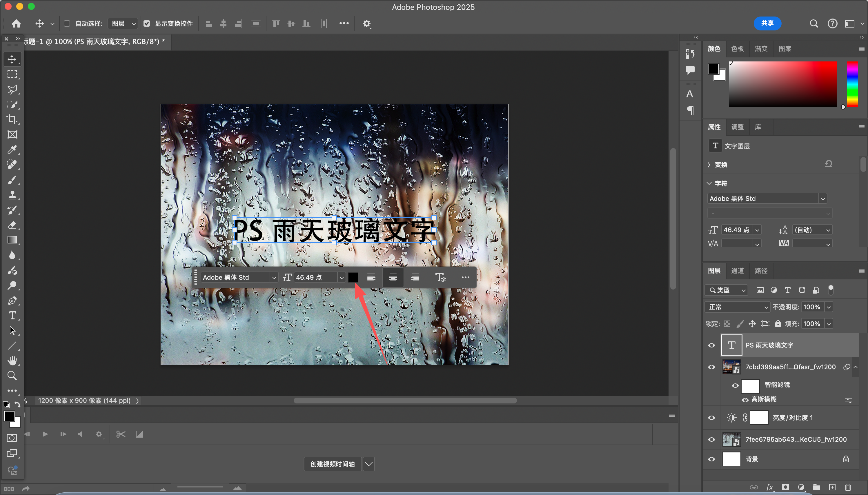868x495 pixels.
Task: Open the layer effects fx menu
Action: 770,487
